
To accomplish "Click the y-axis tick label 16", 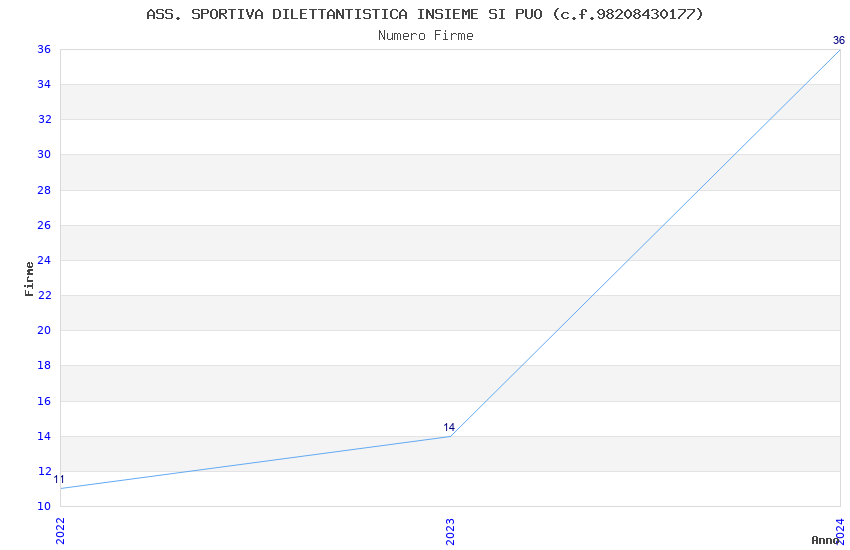I will point(44,401).
